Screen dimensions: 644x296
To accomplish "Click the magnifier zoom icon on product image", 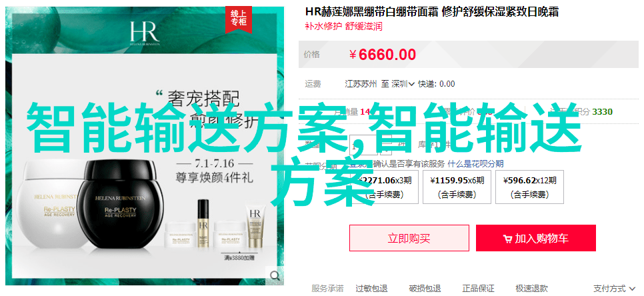I will (274, 275).
